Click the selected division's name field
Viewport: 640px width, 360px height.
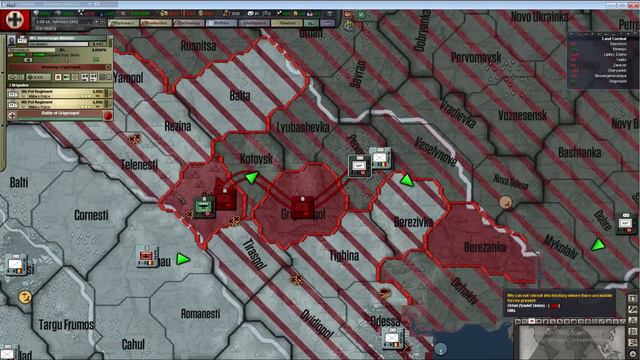67,38
